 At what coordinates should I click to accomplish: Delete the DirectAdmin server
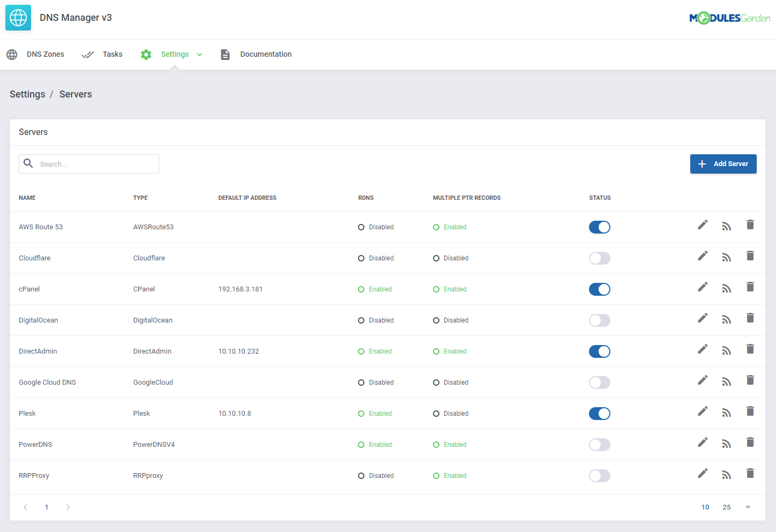tap(750, 349)
